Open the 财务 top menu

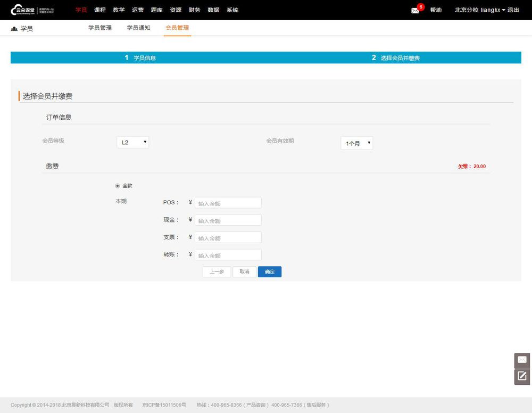coord(194,10)
